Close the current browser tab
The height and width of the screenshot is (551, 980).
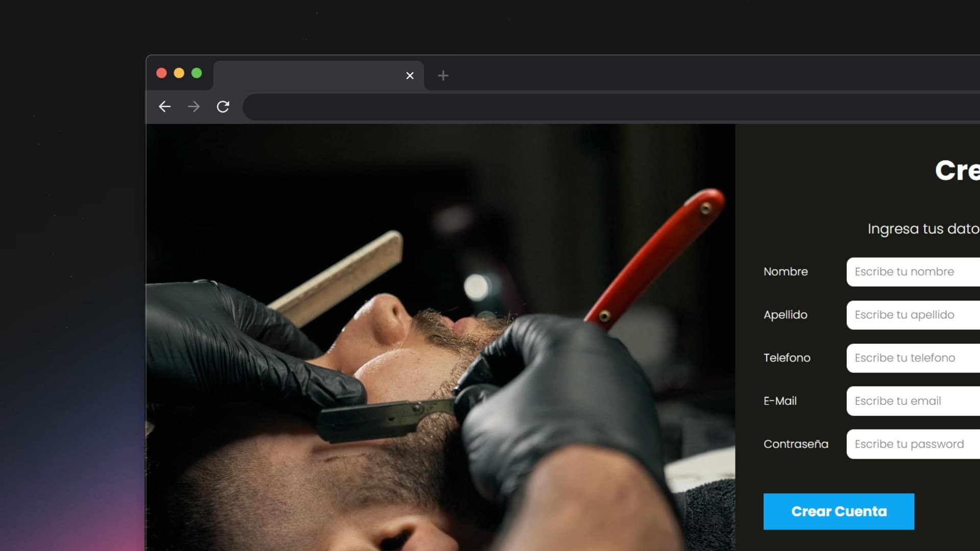pos(410,76)
